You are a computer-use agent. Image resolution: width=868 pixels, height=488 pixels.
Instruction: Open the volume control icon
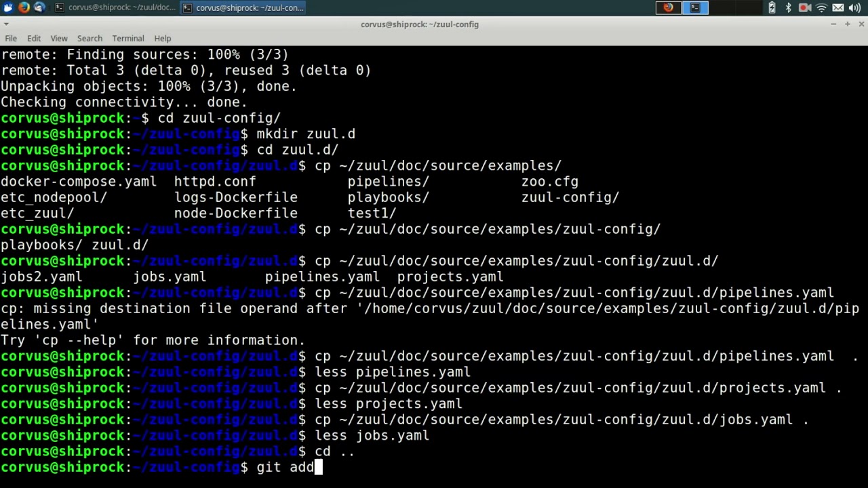854,7
